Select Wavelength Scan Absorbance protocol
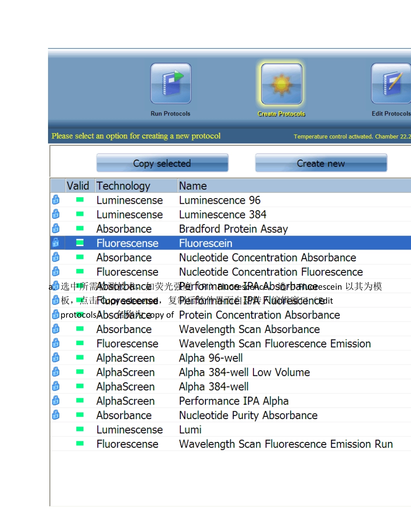The width and height of the screenshot is (411, 532). click(249, 329)
